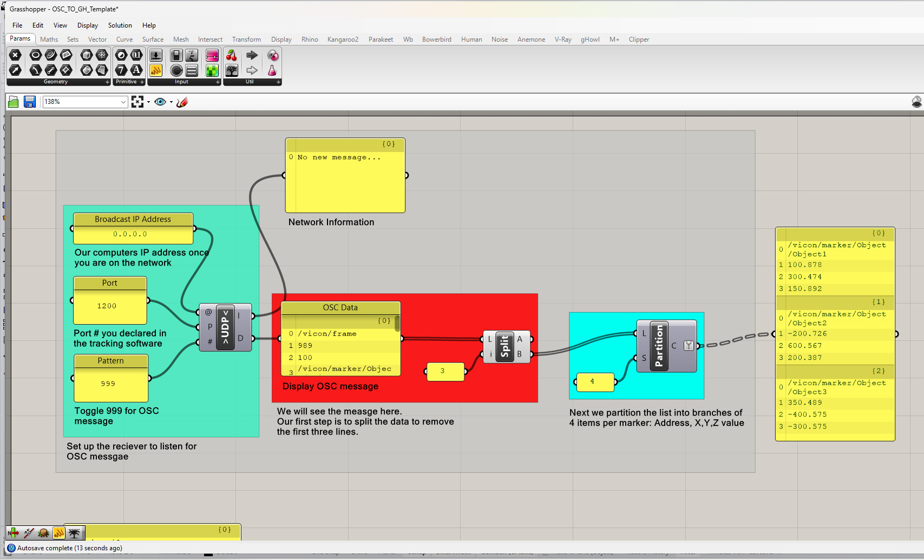Click the tree stump icon in bottom toolbar
Screen dimensions: 924x560
[x=44, y=533]
